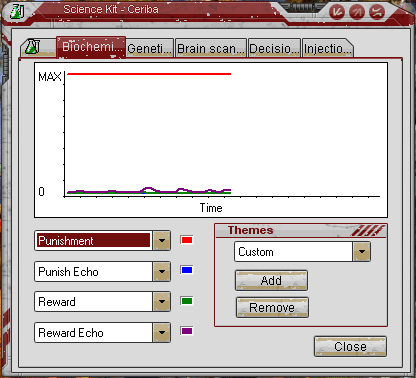Click the green Reward color swatch
The width and height of the screenshot is (416, 378).
[187, 301]
